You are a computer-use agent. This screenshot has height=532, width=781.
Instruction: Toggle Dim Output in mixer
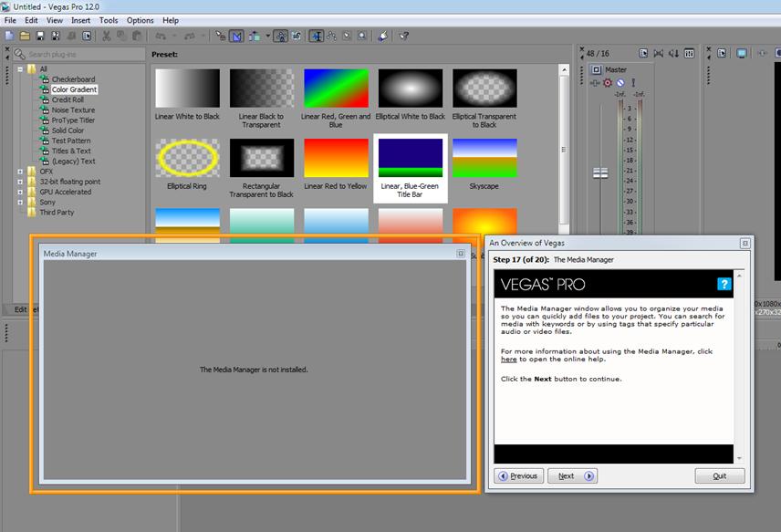coord(674,53)
